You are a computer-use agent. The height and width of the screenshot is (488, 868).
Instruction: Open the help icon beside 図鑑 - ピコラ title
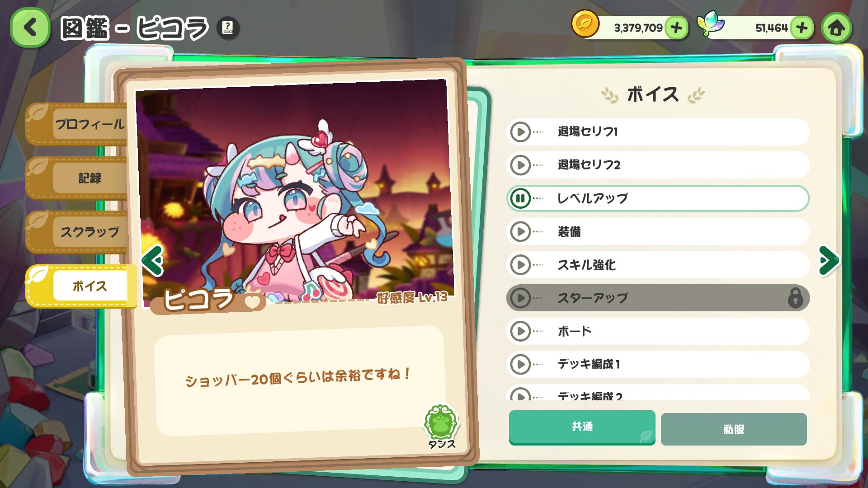(x=228, y=28)
